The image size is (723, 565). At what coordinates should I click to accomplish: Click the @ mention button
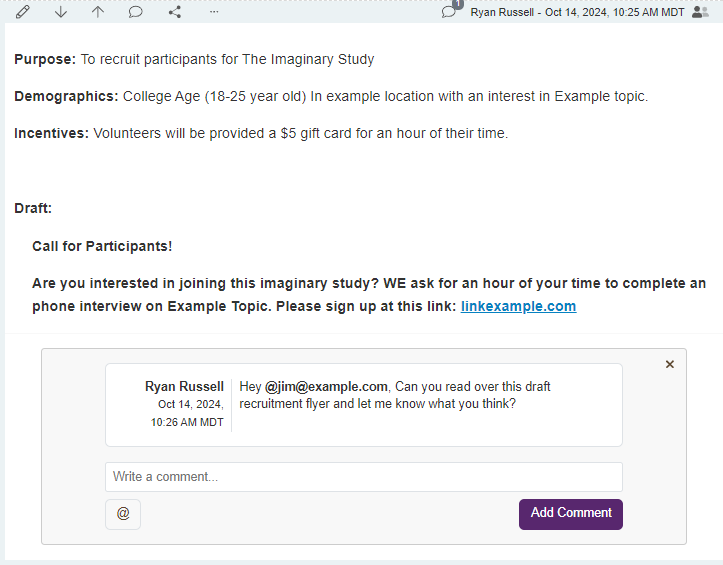tap(123, 513)
